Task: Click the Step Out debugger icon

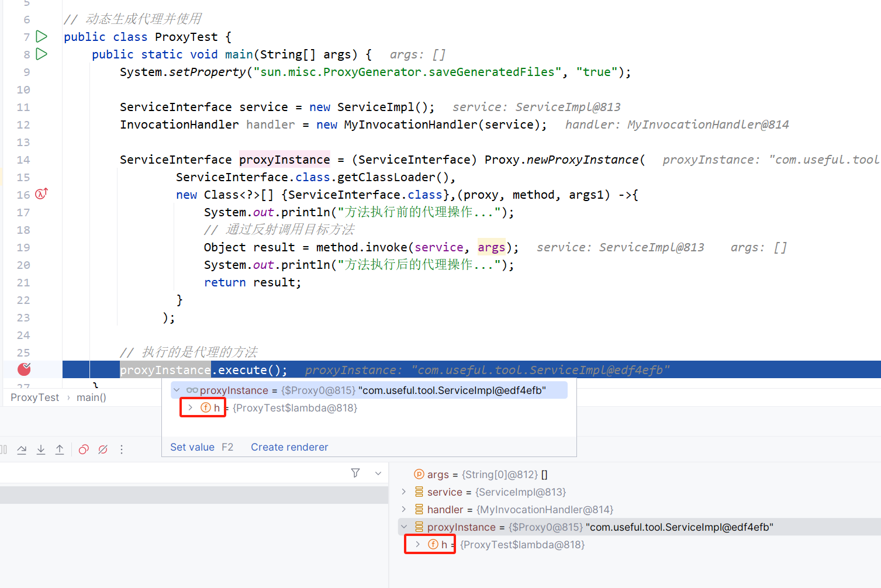Action: coord(60,449)
